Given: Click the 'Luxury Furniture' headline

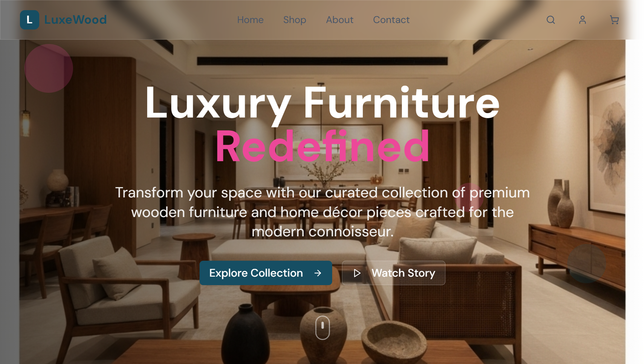Looking at the screenshot, I should (x=322, y=103).
